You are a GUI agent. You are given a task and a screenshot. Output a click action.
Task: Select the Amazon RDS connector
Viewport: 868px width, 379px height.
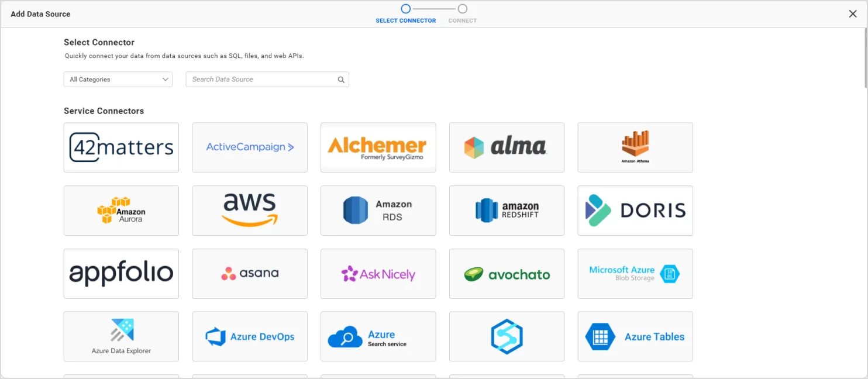click(378, 211)
